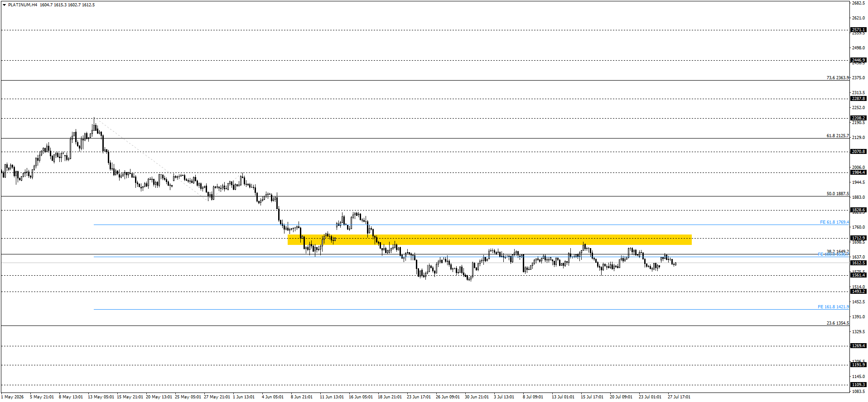This screenshot has width=868, height=402.
Task: Select the PLATINUM,H4 chart title text
Action: pos(23,5)
